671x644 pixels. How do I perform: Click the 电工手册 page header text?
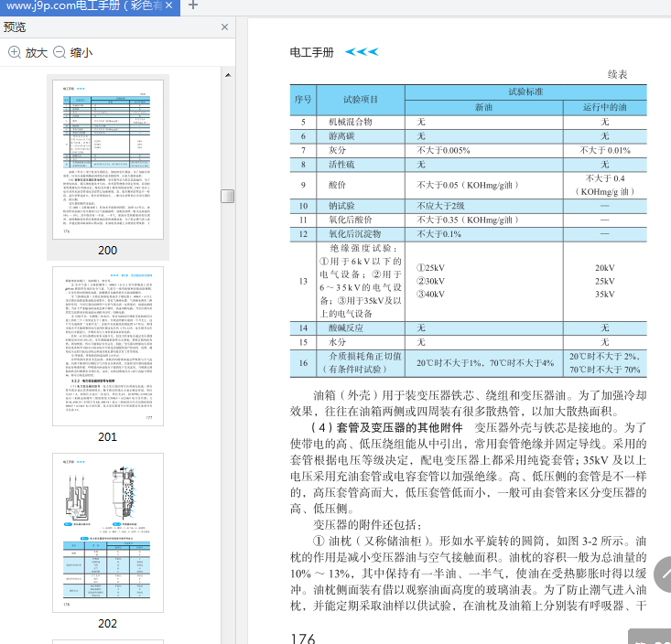311,52
